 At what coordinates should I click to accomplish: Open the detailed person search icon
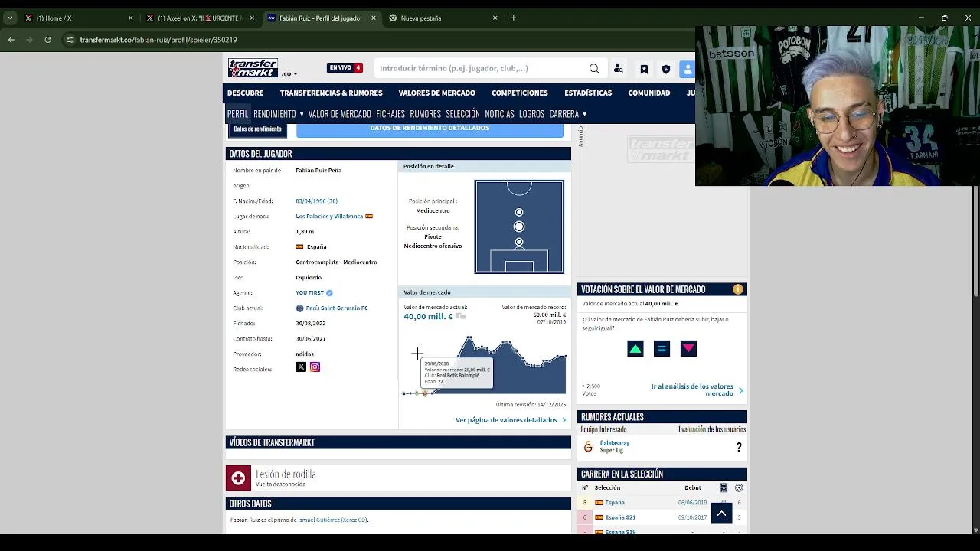(619, 68)
